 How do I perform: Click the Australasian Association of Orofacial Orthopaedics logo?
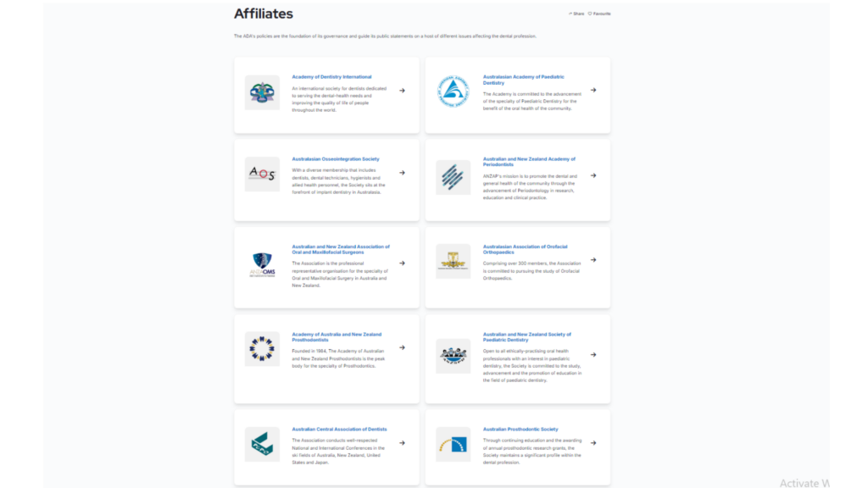[453, 261]
